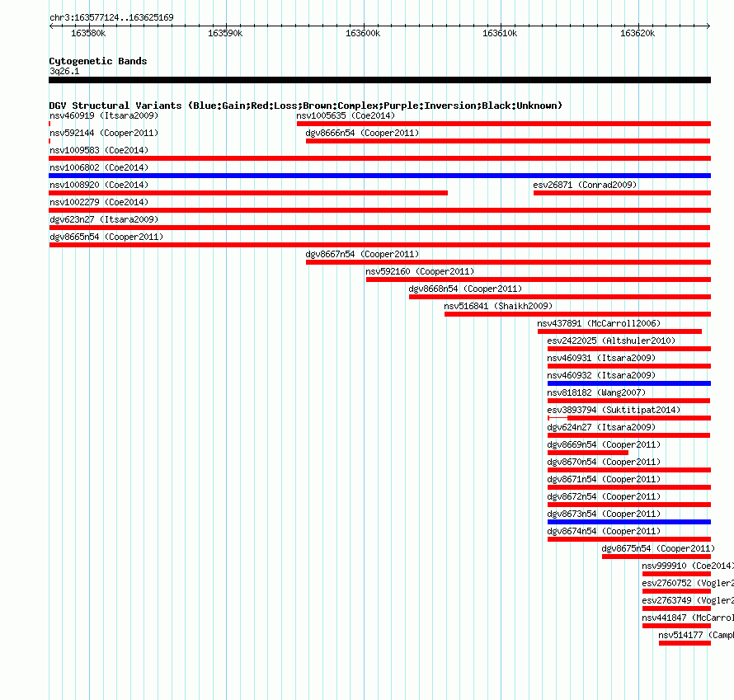Select the dgv624n27 (Itsara2009) label
This screenshot has height=700, width=734.
pyautogui.click(x=601, y=427)
